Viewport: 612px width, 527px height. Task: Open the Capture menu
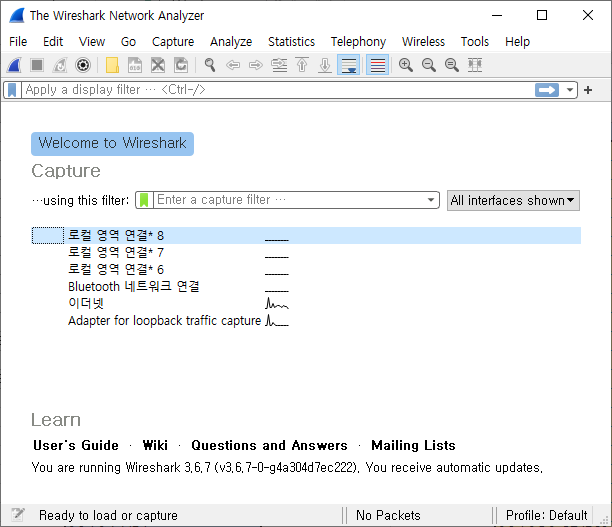click(x=173, y=41)
